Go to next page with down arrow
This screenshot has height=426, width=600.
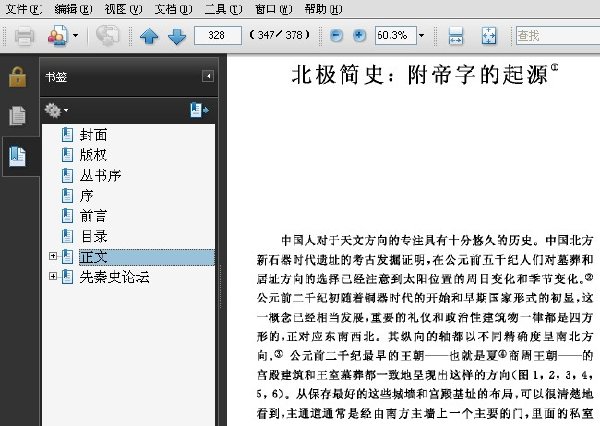point(177,36)
